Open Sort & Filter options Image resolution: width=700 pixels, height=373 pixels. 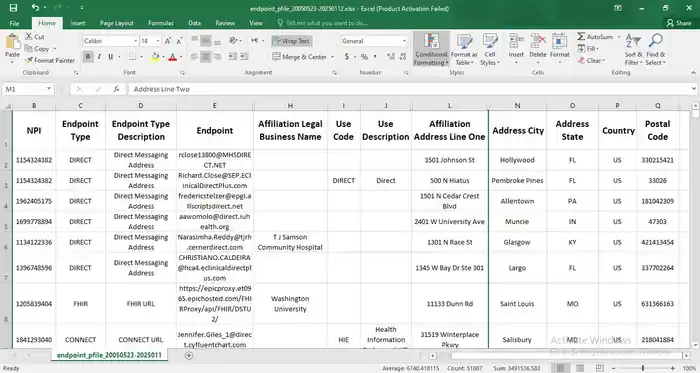633,50
